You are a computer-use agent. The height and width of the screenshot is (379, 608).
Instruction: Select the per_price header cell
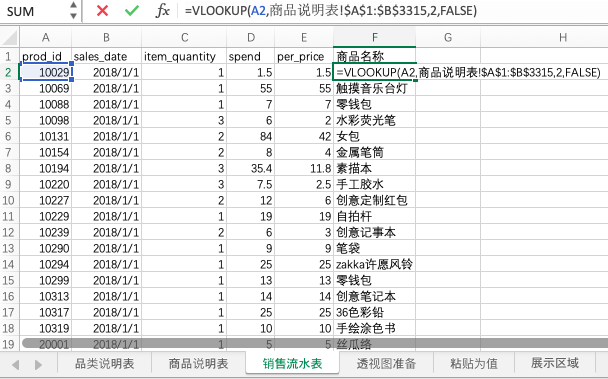point(304,57)
